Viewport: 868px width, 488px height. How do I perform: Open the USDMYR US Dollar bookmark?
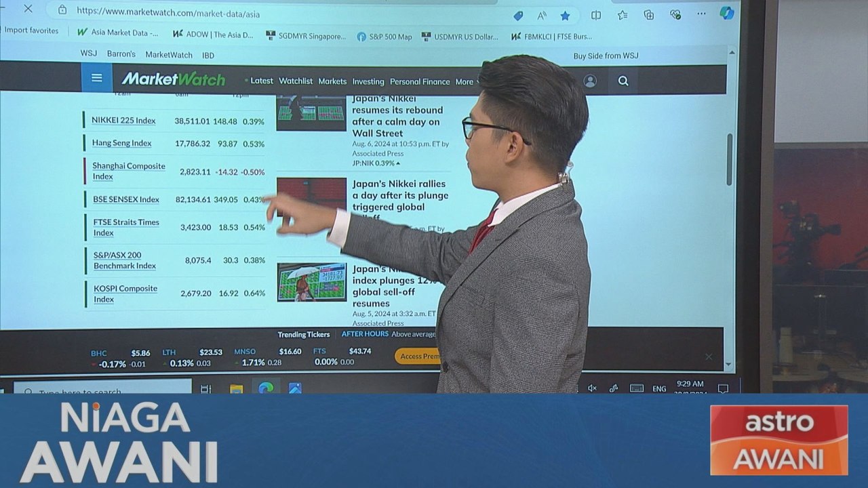click(x=460, y=37)
